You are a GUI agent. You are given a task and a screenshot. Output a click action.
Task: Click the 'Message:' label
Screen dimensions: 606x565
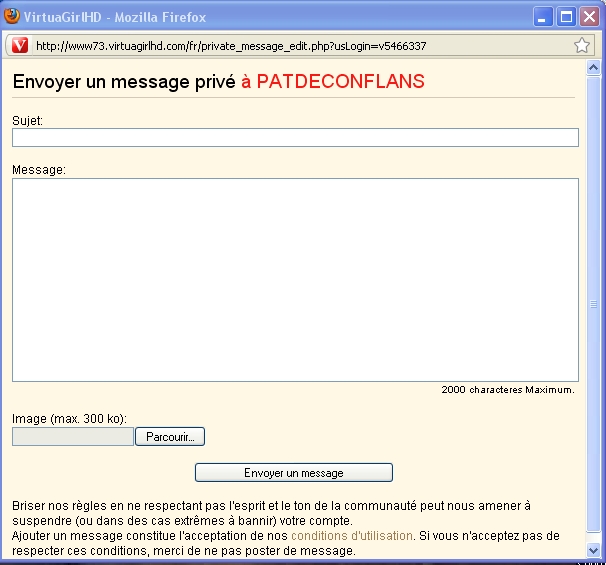pos(39,170)
